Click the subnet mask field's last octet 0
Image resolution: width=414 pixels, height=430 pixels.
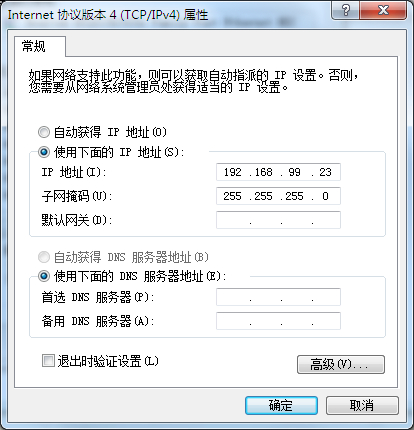[x=325, y=196]
